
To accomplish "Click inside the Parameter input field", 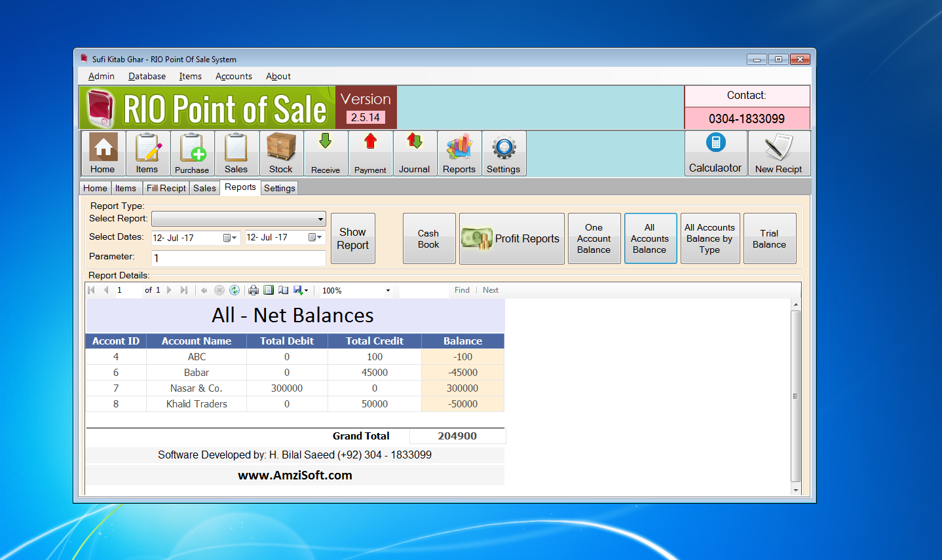I will 238,258.
